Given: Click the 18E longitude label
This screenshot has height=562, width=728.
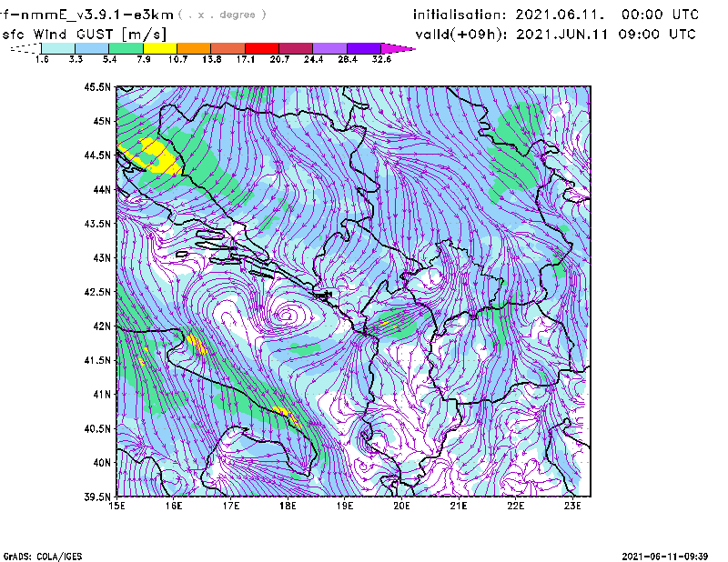Looking at the screenshot, I should click(288, 506).
